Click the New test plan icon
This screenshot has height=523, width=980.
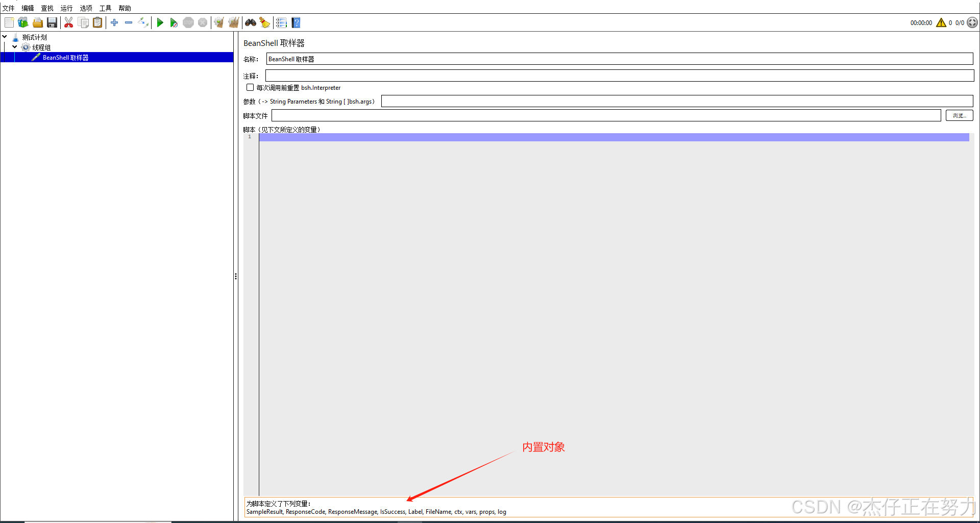(9, 22)
